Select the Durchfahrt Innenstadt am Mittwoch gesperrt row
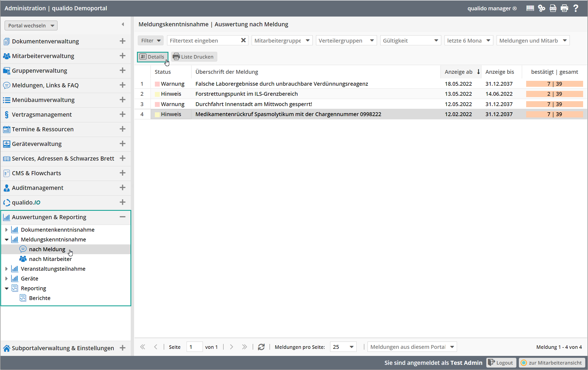588x370 pixels. click(361, 104)
